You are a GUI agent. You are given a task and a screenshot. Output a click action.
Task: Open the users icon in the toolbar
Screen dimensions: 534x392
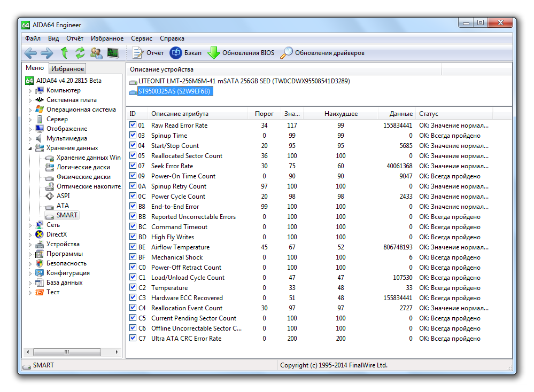(x=96, y=53)
